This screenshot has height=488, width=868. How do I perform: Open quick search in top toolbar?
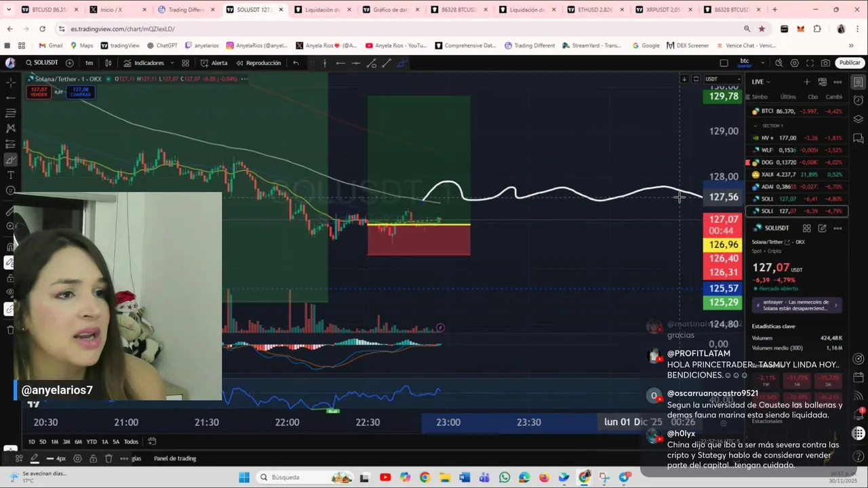click(779, 62)
